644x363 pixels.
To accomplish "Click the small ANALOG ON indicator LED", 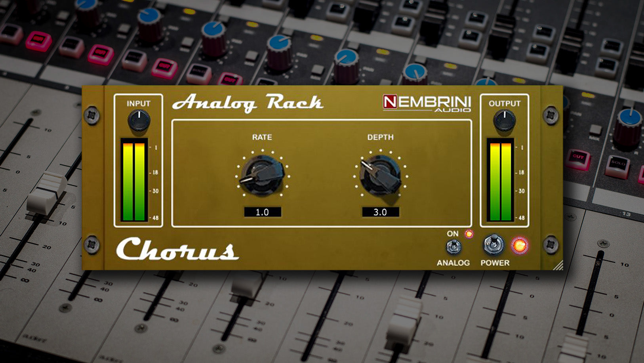I will coord(469,234).
